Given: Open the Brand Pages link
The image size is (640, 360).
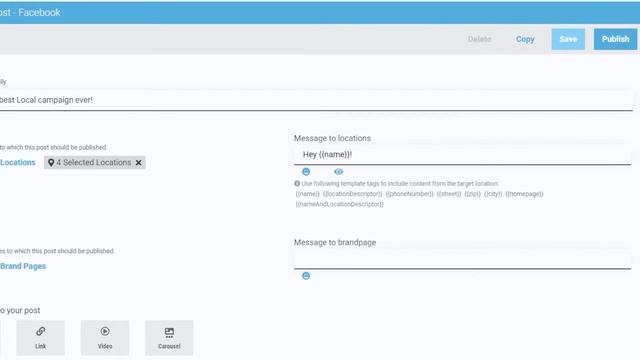Looking at the screenshot, I should 23,266.
